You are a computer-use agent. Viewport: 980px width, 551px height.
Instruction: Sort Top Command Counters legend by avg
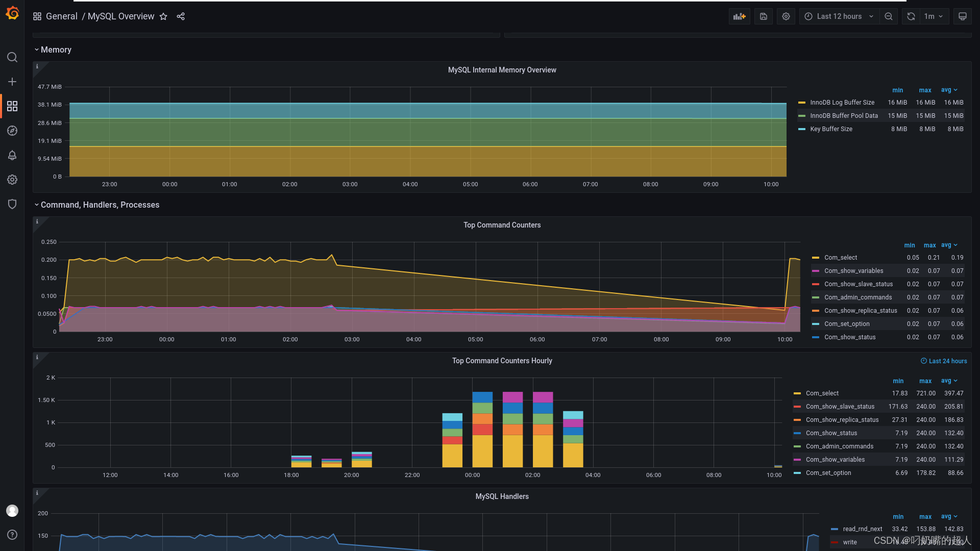(x=949, y=245)
